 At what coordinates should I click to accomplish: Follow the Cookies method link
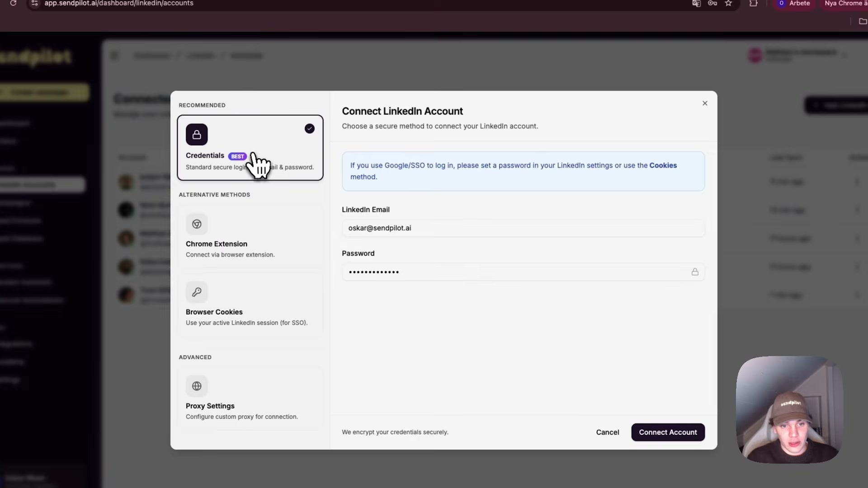[663, 165]
